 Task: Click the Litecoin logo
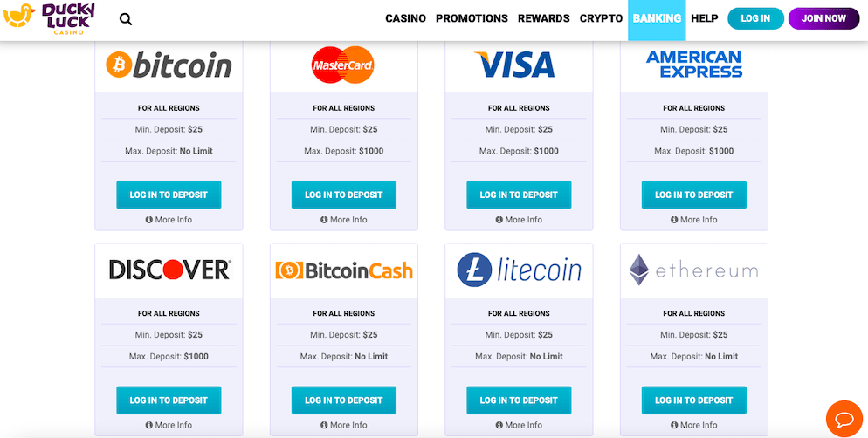519,270
